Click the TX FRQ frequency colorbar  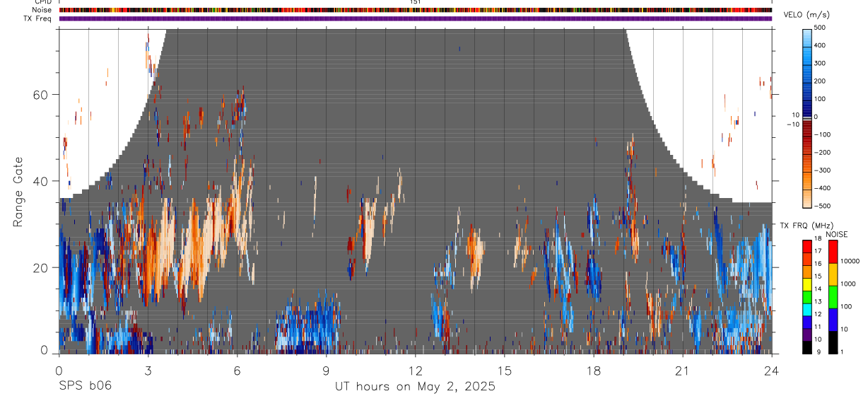point(807,297)
